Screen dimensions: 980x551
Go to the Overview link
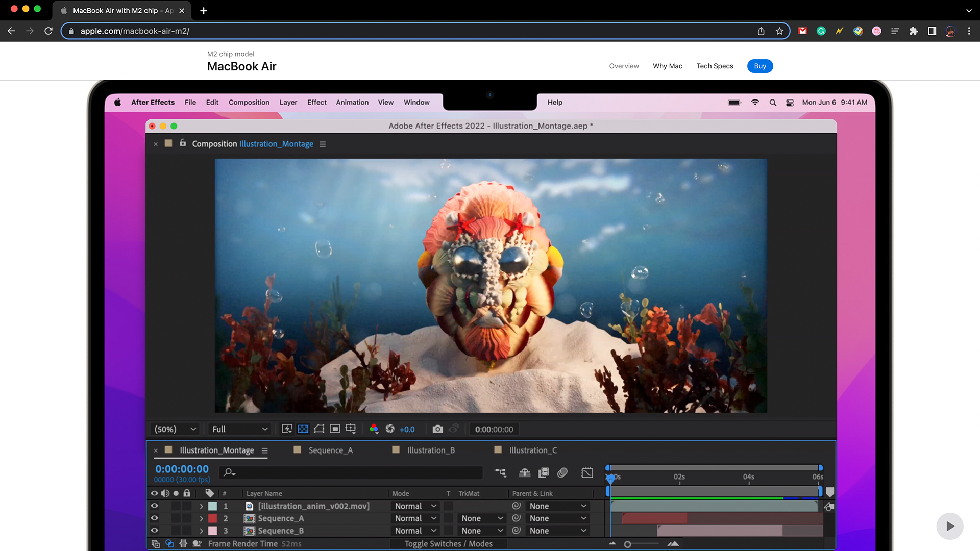624,66
